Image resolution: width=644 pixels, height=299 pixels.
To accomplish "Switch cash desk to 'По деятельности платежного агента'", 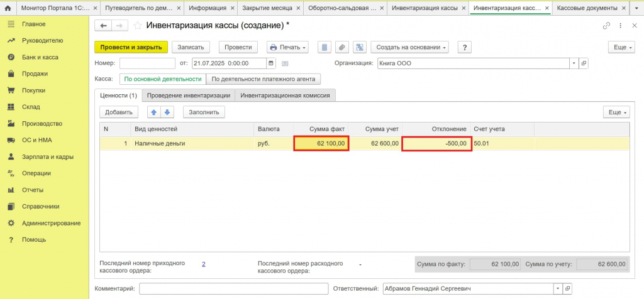I will 264,79.
